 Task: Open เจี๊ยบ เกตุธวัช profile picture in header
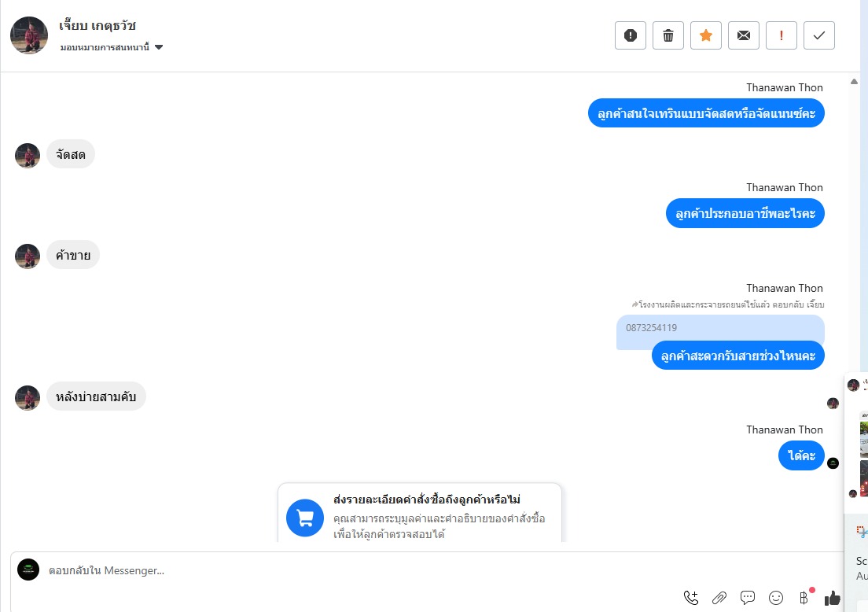[29, 35]
